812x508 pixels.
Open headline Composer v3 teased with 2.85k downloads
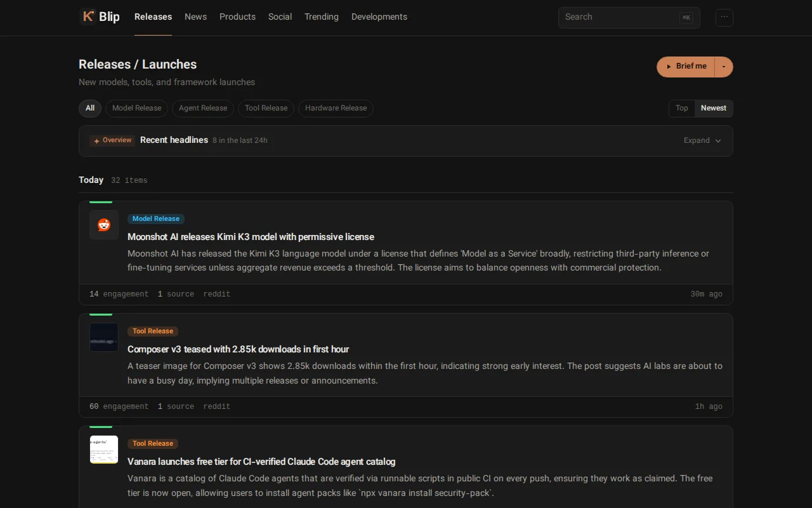coord(238,349)
